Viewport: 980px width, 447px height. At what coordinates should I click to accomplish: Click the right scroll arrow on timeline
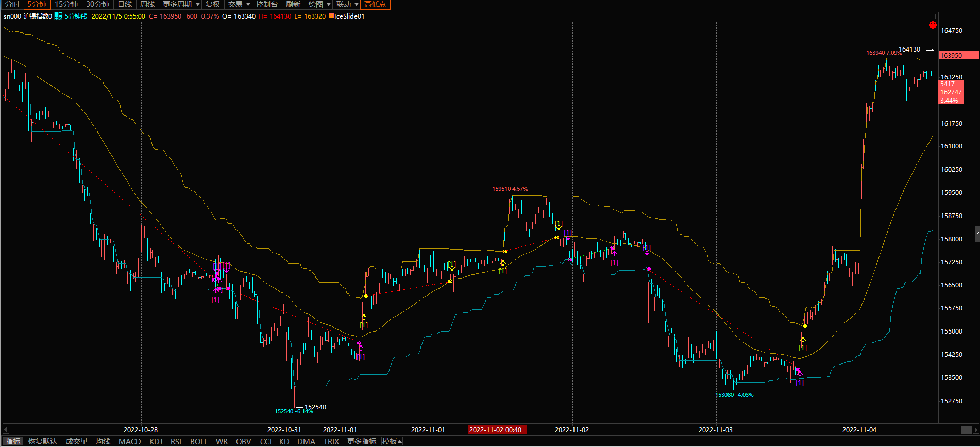tap(975, 429)
